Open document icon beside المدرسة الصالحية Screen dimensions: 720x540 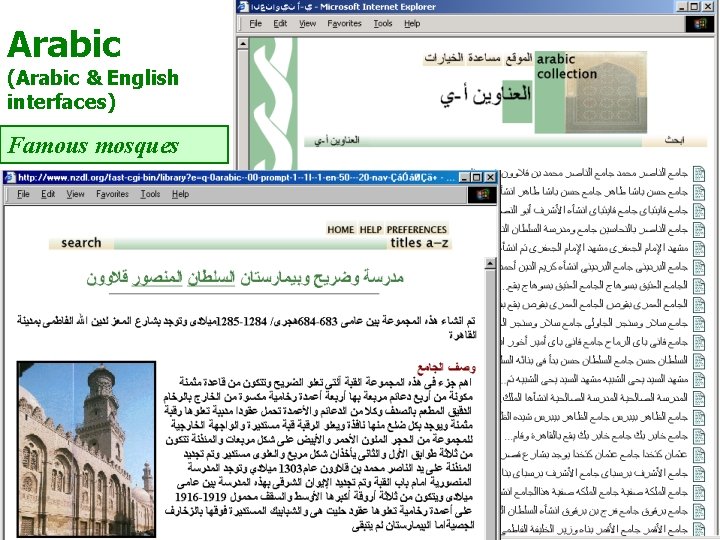point(699,399)
